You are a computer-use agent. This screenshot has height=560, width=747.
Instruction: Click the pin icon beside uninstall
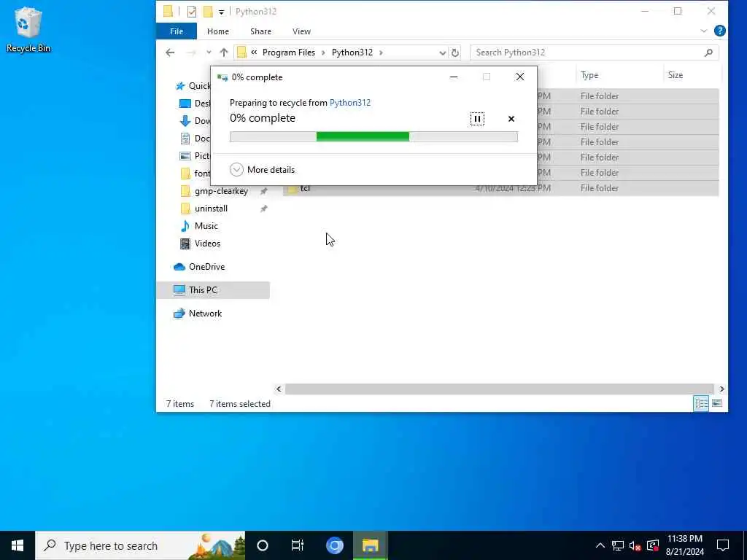click(263, 209)
